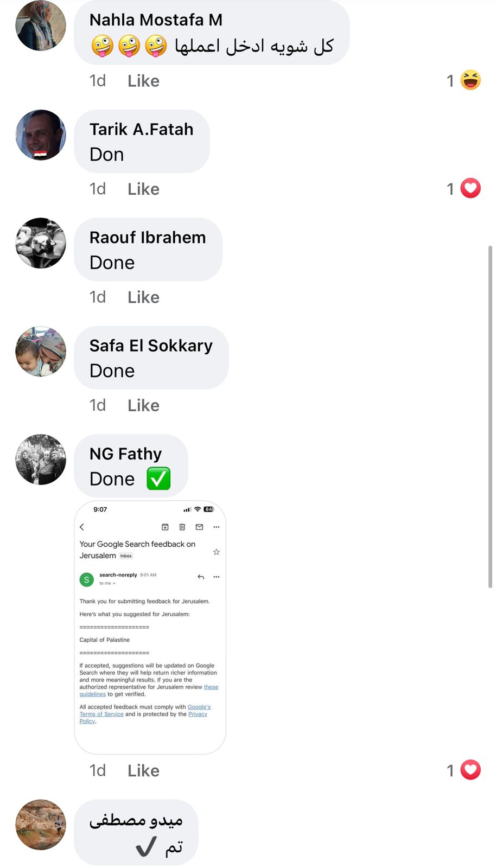View Safa El Sokkary's profile avatar
The width and height of the screenshot is (496, 868).
(41, 352)
